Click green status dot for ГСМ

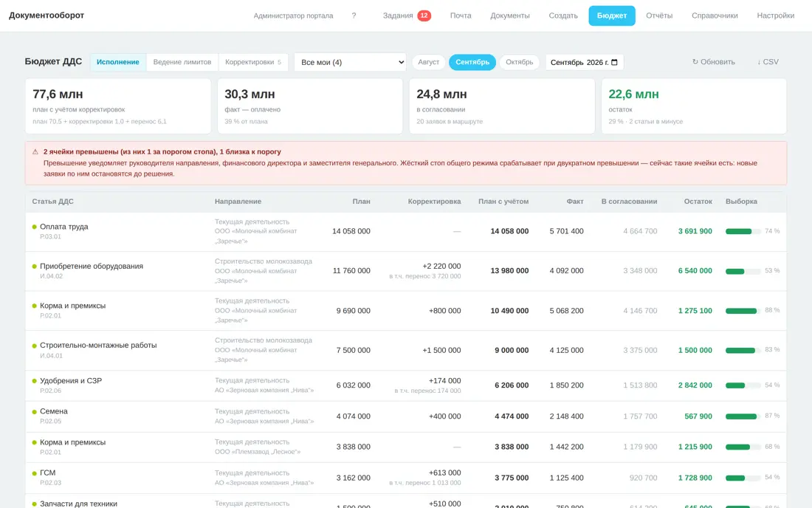(x=34, y=473)
